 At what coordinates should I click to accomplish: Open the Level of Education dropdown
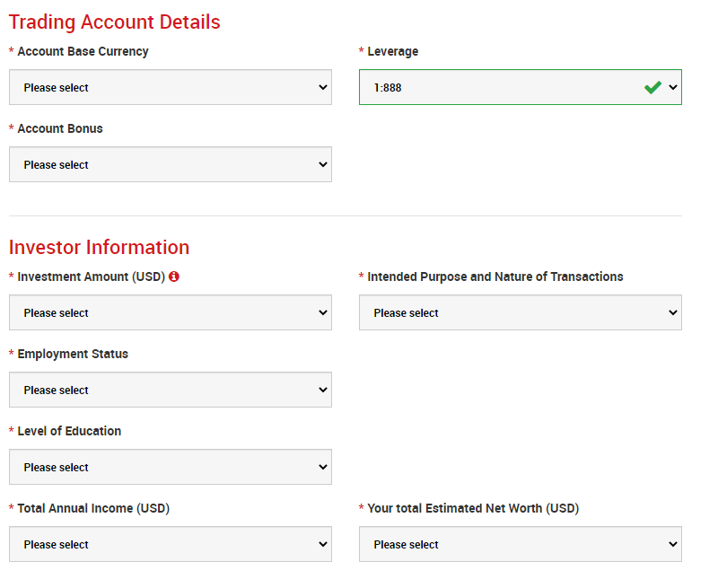pos(171,467)
